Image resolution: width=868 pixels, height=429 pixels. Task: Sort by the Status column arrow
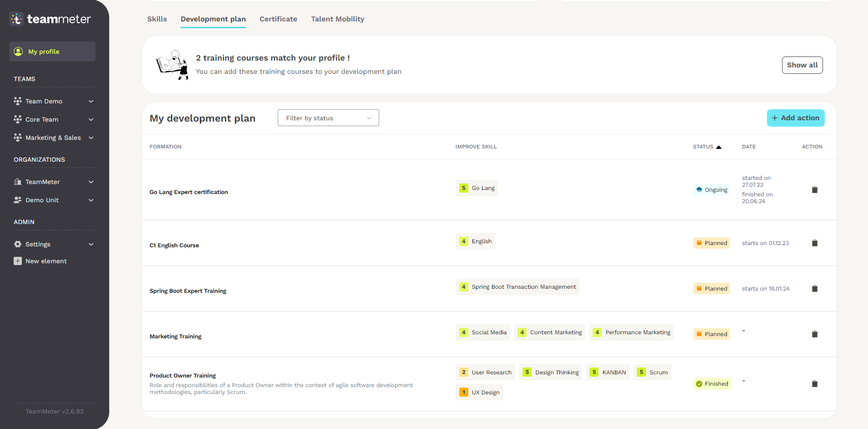click(719, 147)
